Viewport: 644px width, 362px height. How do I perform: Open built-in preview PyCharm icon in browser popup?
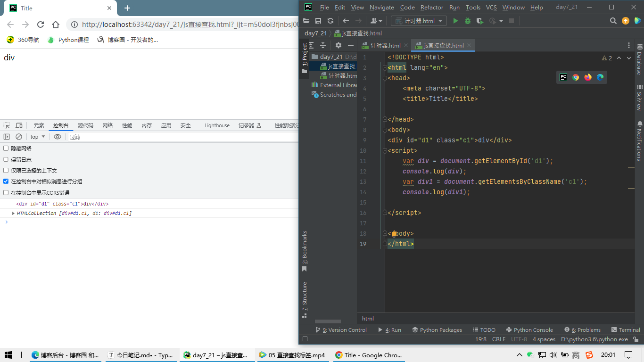(x=563, y=77)
